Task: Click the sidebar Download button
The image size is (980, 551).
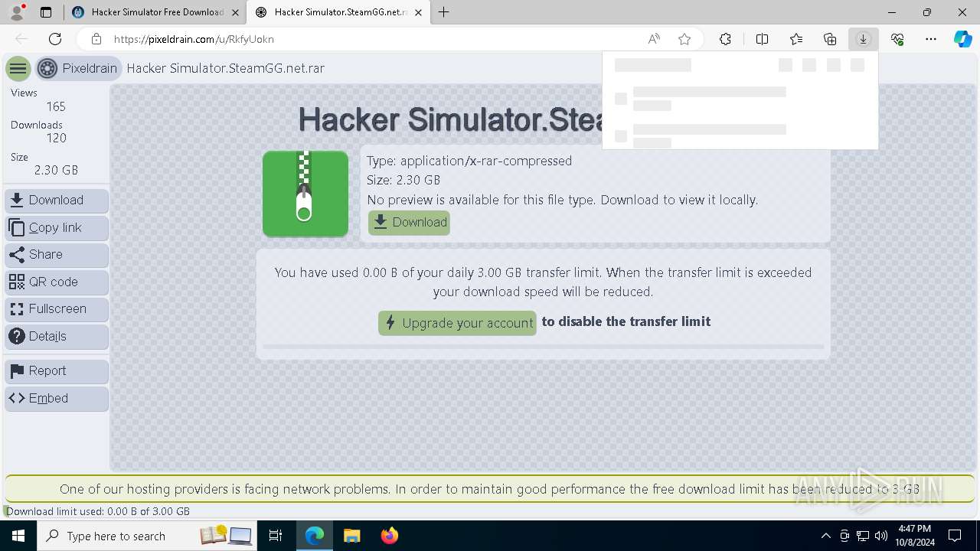Action: [x=57, y=201]
